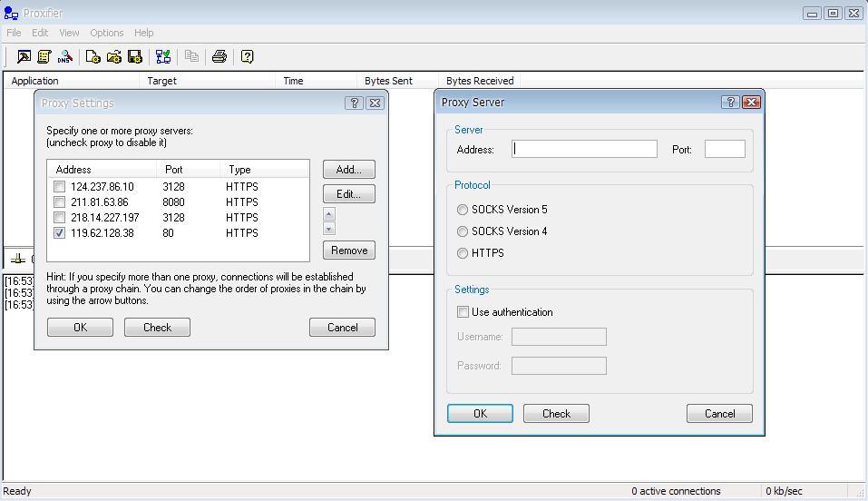Select SOCKS Version 5 protocol
The width and height of the screenshot is (868, 501).
point(463,210)
